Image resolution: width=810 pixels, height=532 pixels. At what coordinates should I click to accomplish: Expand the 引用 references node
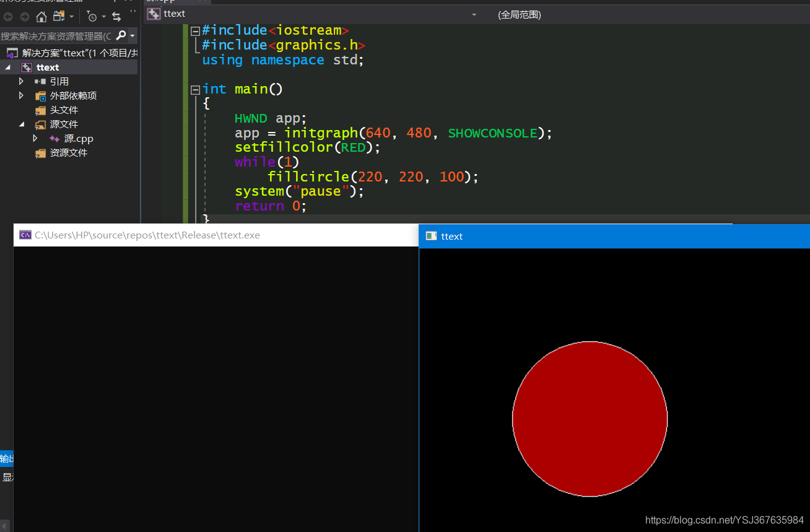(21, 81)
